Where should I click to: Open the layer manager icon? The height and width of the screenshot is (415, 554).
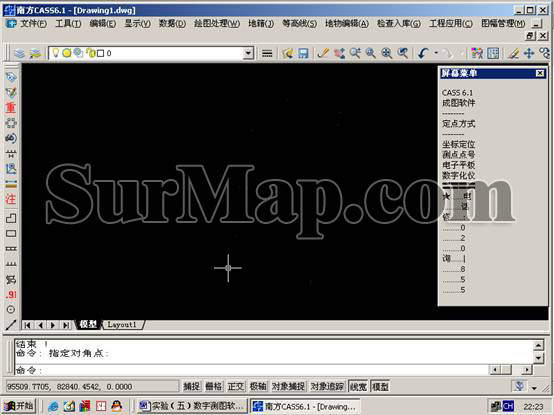(x=19, y=53)
